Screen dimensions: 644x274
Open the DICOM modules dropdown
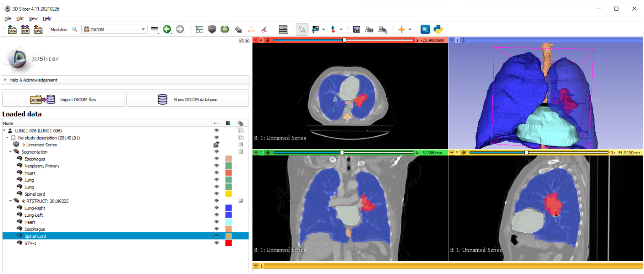(114, 30)
